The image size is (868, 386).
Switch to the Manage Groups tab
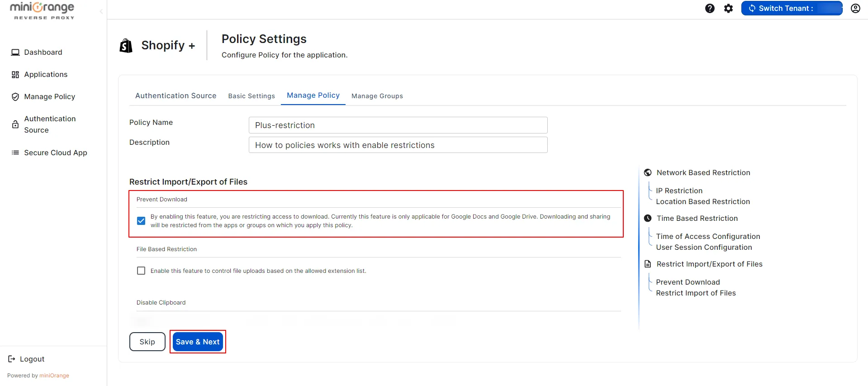pos(377,96)
